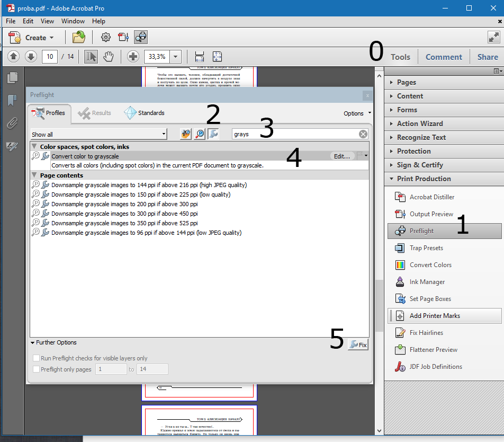Tick the Preflight only pages checkbox
The height and width of the screenshot is (442, 504).
[x=37, y=369]
